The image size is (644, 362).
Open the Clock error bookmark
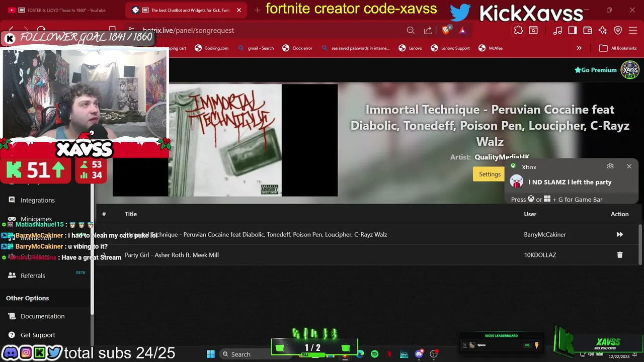tap(297, 48)
